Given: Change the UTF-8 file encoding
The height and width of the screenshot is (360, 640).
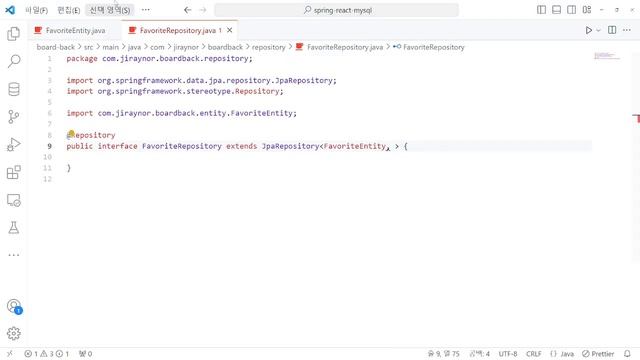Looking at the screenshot, I should tap(508, 354).
